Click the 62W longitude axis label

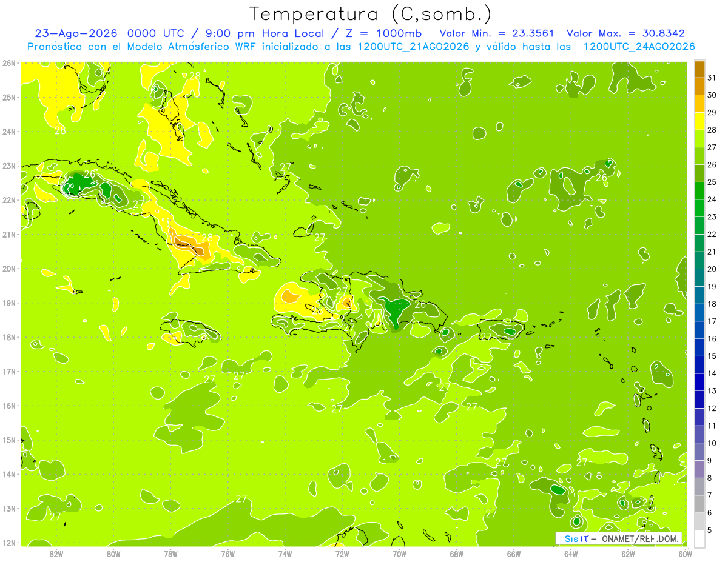pos(629,554)
